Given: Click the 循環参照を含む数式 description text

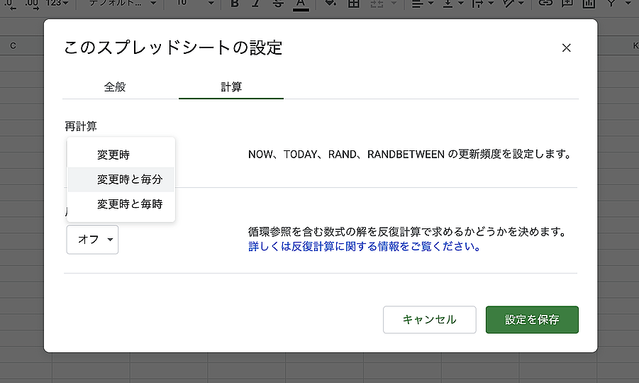Looking at the screenshot, I should coord(407,232).
